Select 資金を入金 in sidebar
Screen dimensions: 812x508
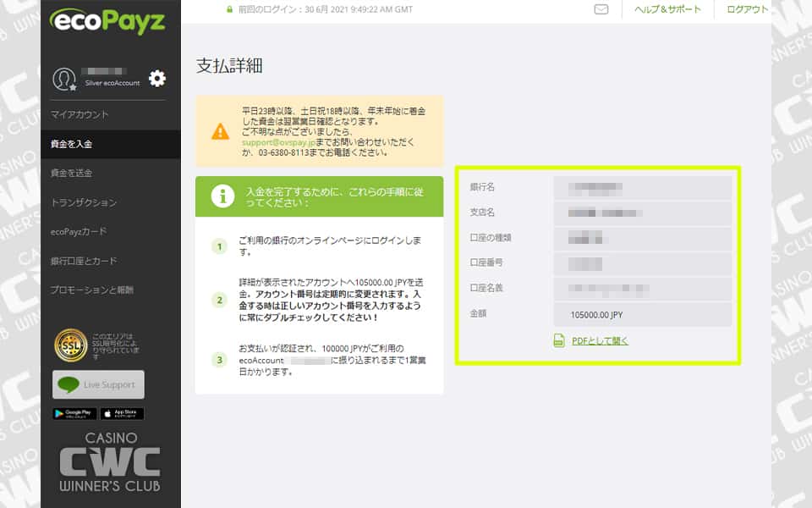[111, 144]
